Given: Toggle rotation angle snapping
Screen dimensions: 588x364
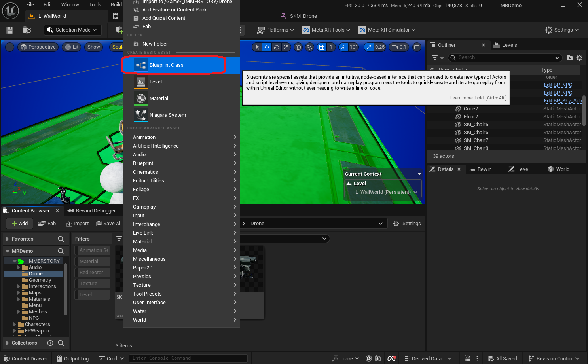Looking at the screenshot, I should click(343, 47).
